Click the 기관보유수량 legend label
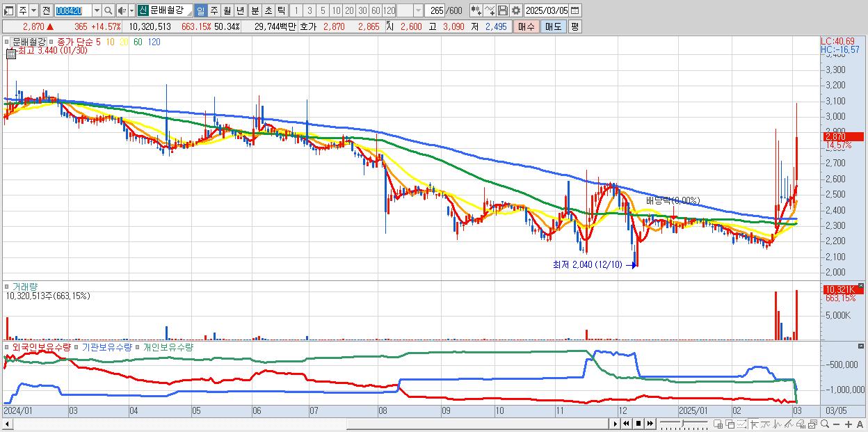 (106, 346)
